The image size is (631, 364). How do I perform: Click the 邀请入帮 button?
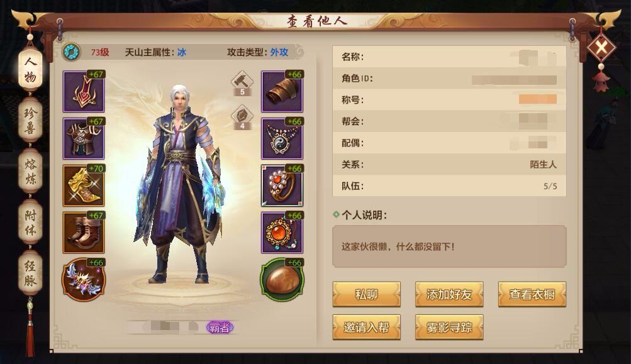367,328
